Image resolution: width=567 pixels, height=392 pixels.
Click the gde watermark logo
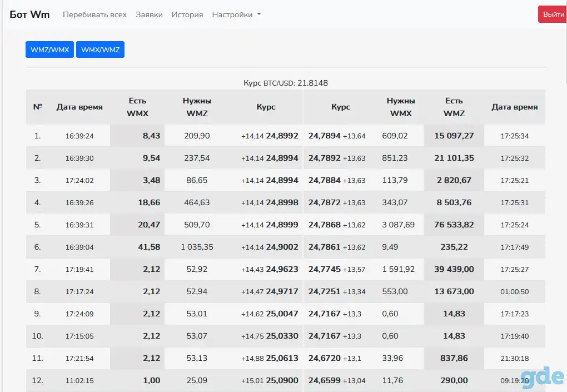tap(543, 377)
